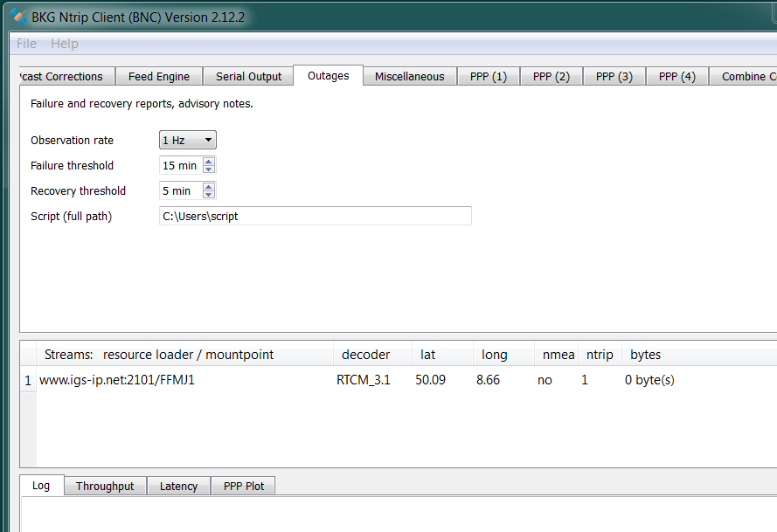The image size is (777, 532).
Task: Increase Failure threshold with up arrow
Action: (209, 162)
